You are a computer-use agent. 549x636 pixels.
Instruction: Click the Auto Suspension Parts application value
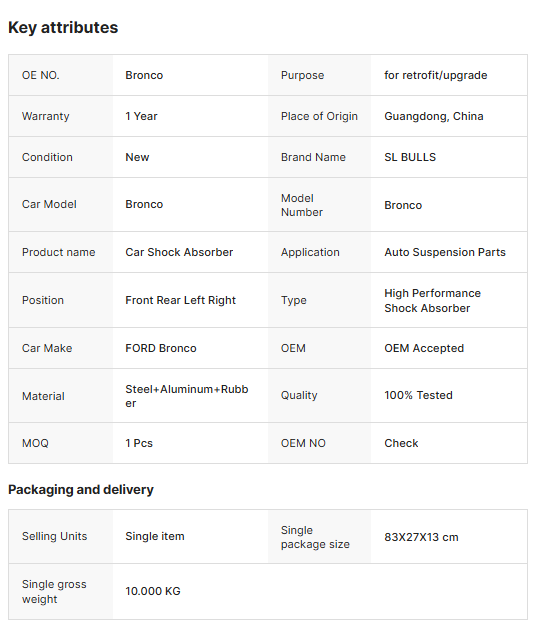(x=445, y=252)
